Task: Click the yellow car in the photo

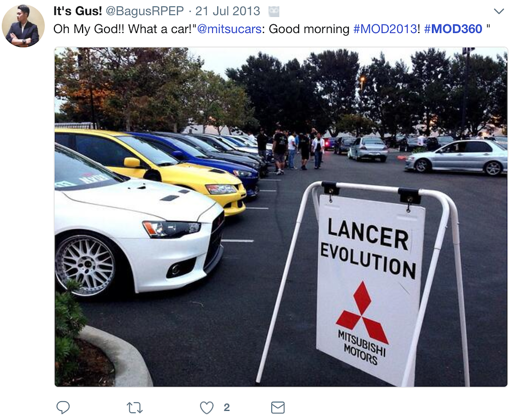Action: tap(154, 167)
